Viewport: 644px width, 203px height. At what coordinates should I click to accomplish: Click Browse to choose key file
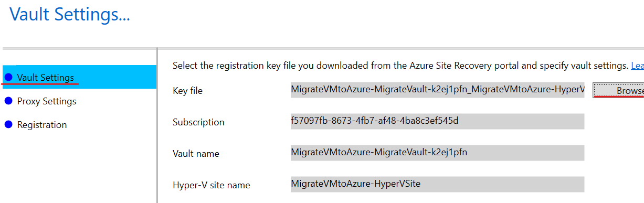point(618,90)
